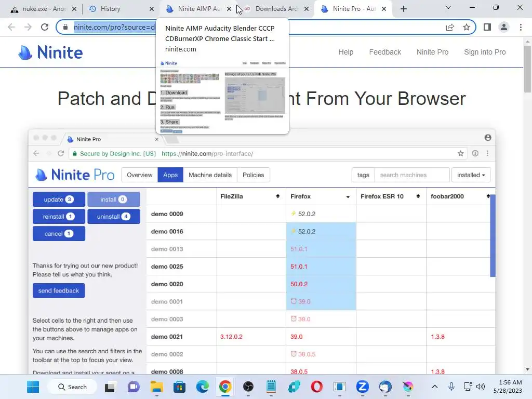
Task: Click the uninstall 4 button
Action: 114,217
